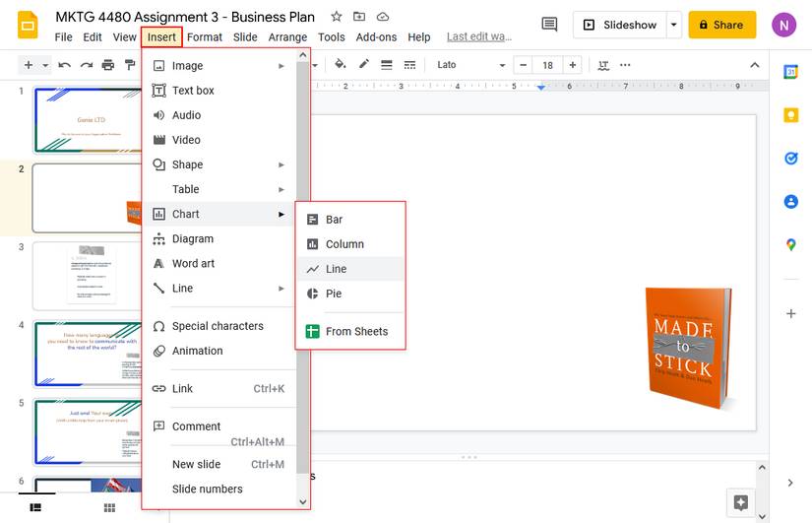Open Google Keep in the side panel
The image size is (812, 523).
click(x=790, y=115)
